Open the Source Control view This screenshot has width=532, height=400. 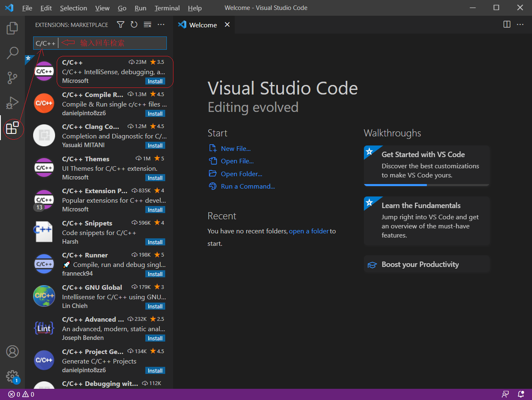12,78
